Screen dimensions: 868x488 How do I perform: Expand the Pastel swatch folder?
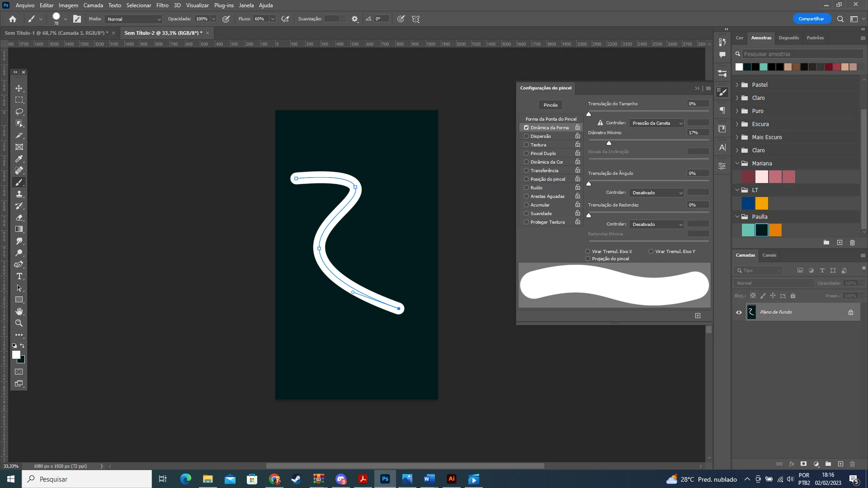pos(737,85)
